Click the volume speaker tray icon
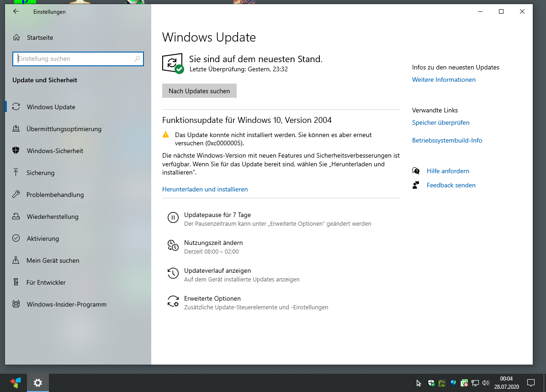Viewport: 546px width, 392px height. [x=486, y=383]
